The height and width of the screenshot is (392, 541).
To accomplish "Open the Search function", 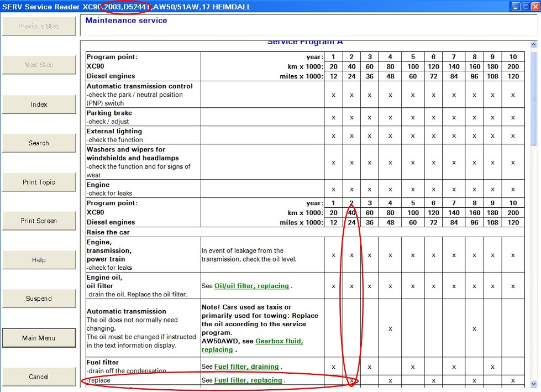I will (x=39, y=143).
